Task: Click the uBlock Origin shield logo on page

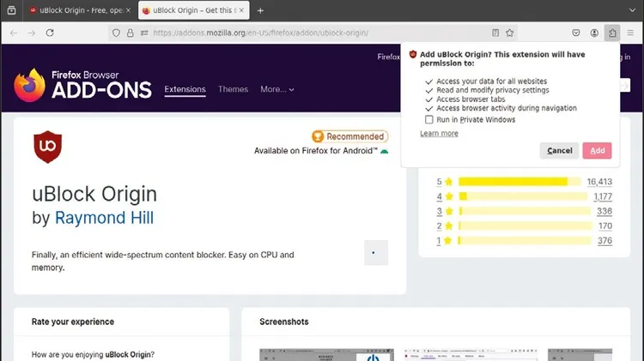Action: click(47, 147)
